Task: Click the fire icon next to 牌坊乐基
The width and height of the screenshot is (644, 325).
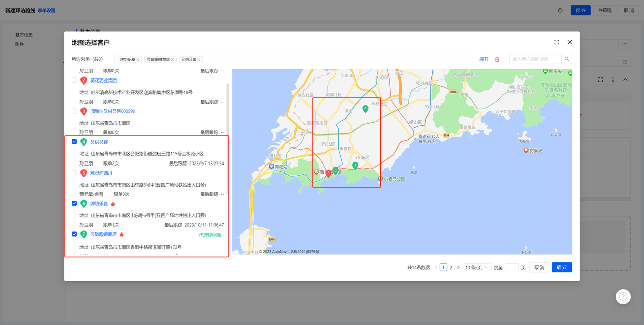Action: 113,204
